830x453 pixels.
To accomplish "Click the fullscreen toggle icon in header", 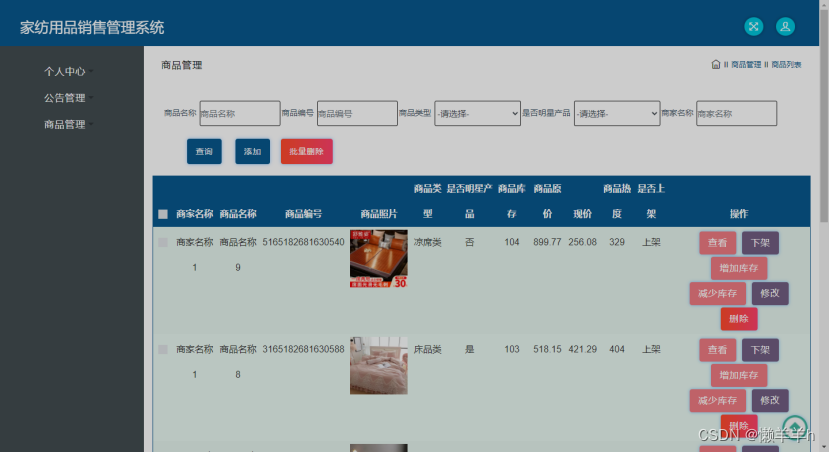I will (753, 26).
